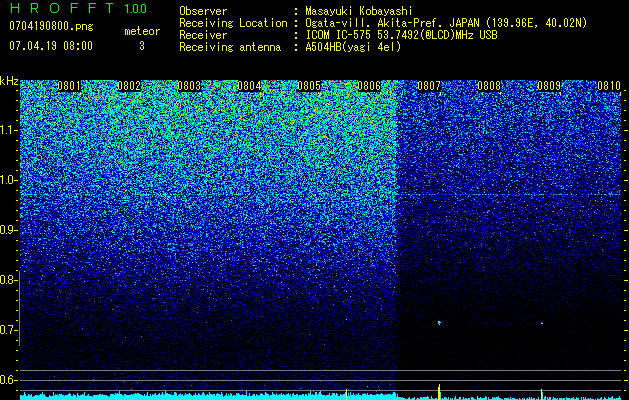The width and height of the screenshot is (629, 400).
Task: Click the 0808 time marker
Action: pyautogui.click(x=489, y=86)
